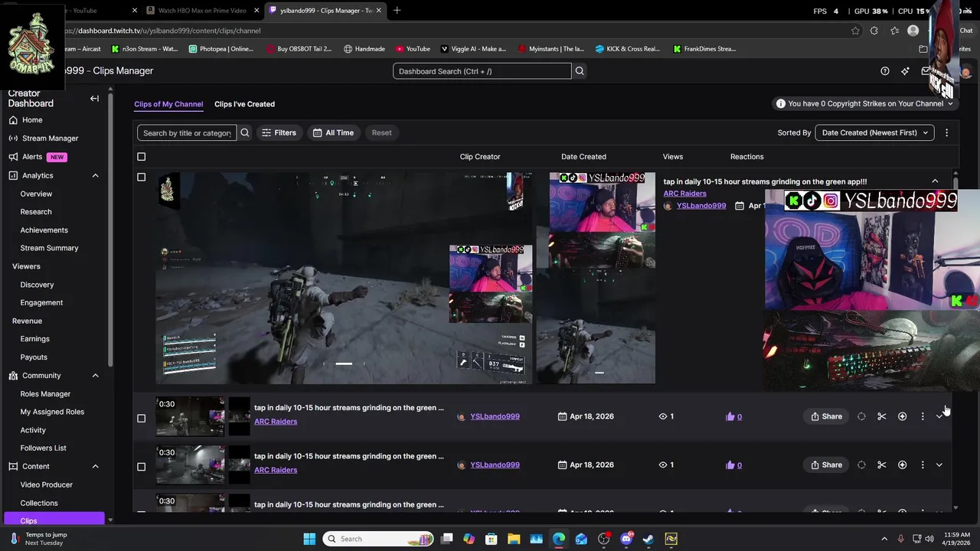Viewport: 980px width, 551px height.
Task: Open the help question mark icon
Action: (885, 71)
